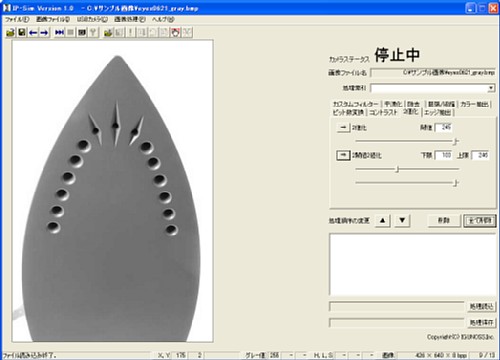500x360 pixels.
Task: Click the ファイル読み込み終了 status message
Action: [x=29, y=356]
